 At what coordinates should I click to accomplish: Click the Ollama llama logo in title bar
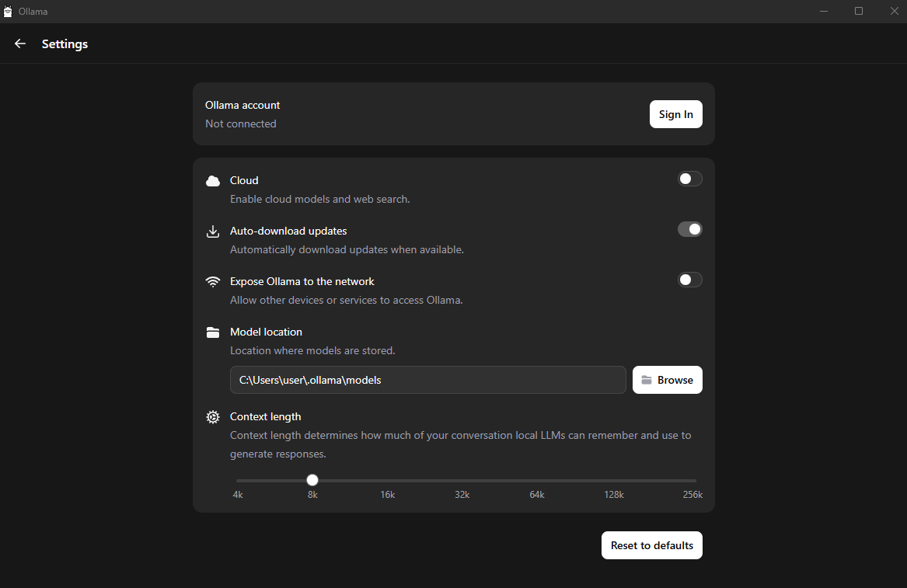[8, 12]
